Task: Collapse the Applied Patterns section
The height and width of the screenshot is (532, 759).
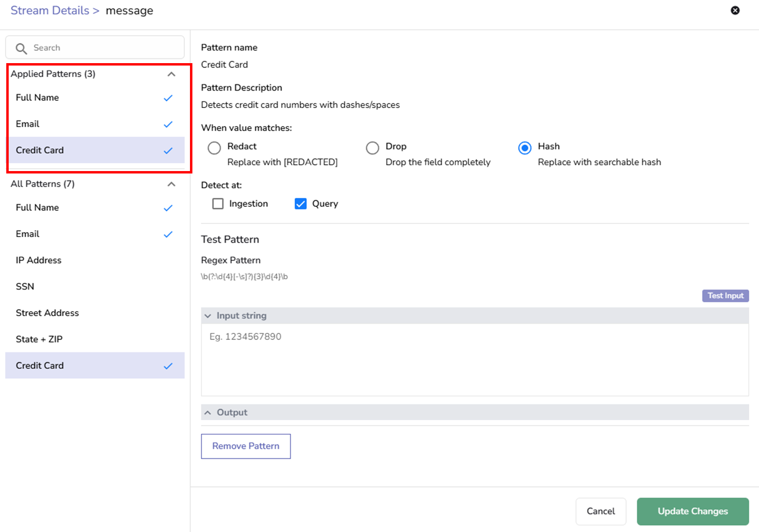Action: (171, 74)
